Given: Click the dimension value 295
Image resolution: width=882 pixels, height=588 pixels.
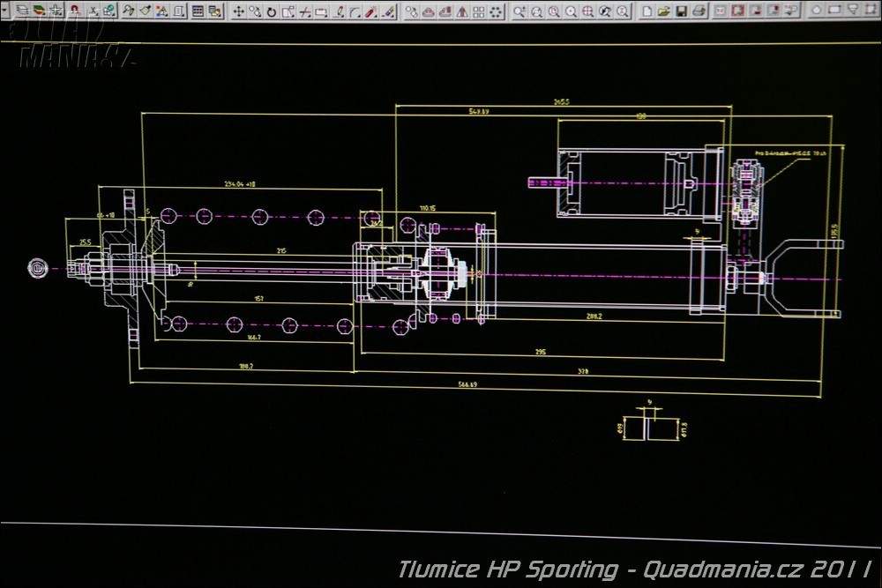Looking at the screenshot, I should pos(540,352).
